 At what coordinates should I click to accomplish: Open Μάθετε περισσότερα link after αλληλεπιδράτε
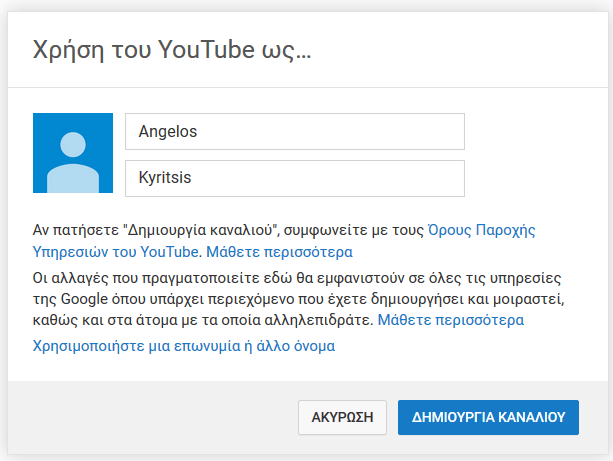pos(451,320)
